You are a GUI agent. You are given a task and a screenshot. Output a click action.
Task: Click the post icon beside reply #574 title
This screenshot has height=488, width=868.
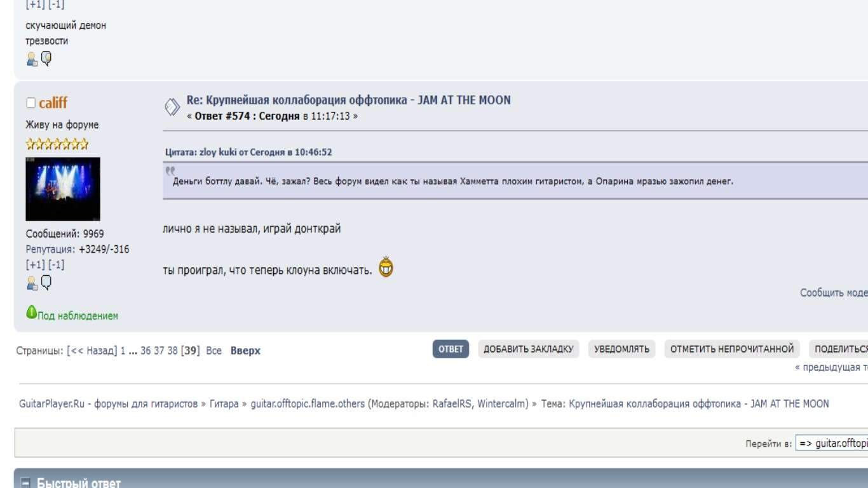click(x=172, y=107)
